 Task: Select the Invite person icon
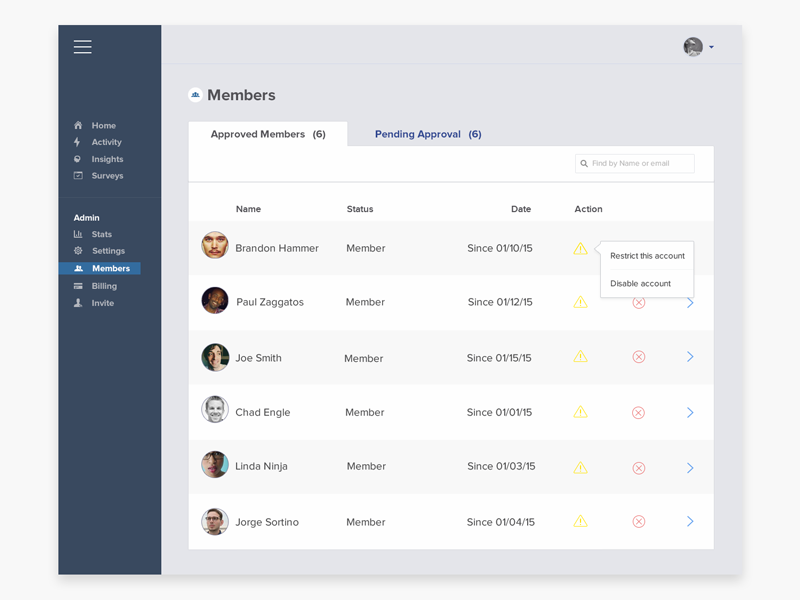pyautogui.click(x=78, y=303)
